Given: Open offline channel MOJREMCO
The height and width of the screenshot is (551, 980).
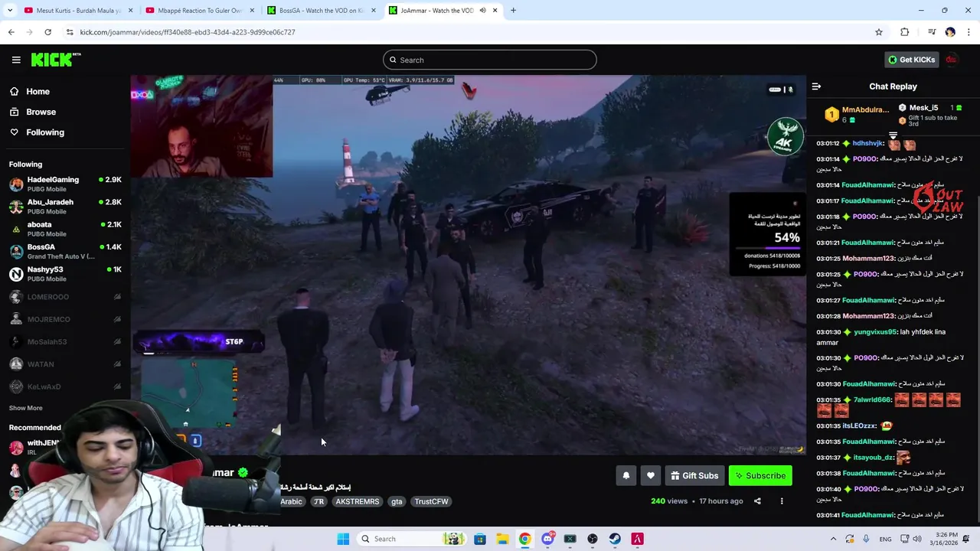Looking at the screenshot, I should 65,319.
